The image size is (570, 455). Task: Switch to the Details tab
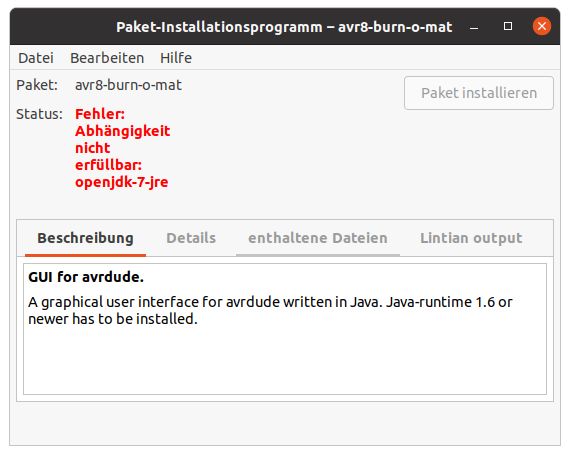coord(191,238)
